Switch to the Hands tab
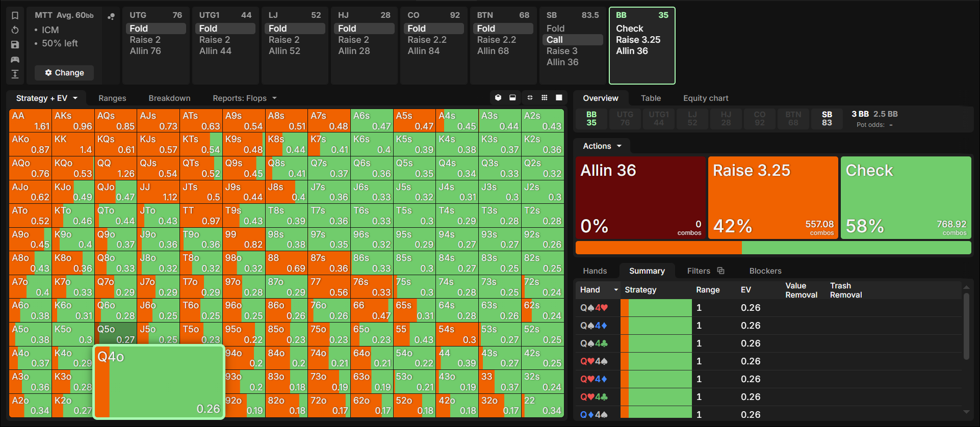 point(595,271)
